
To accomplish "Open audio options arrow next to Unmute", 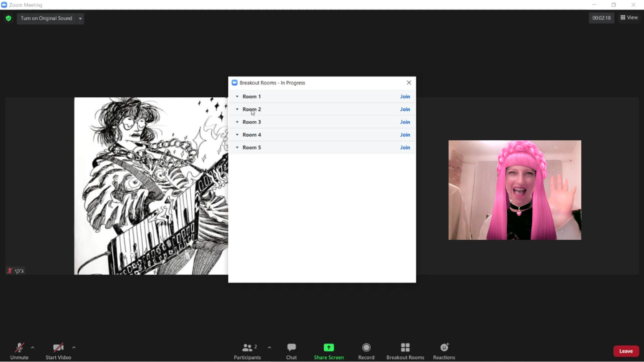I will pyautogui.click(x=33, y=347).
